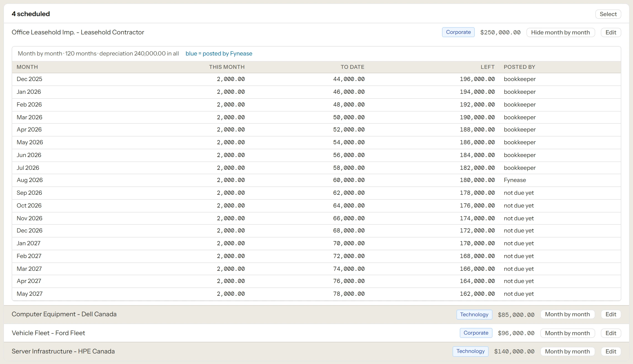
Task: Edit the Server Infrastructure - HPE Canada asset
Action: tap(611, 352)
